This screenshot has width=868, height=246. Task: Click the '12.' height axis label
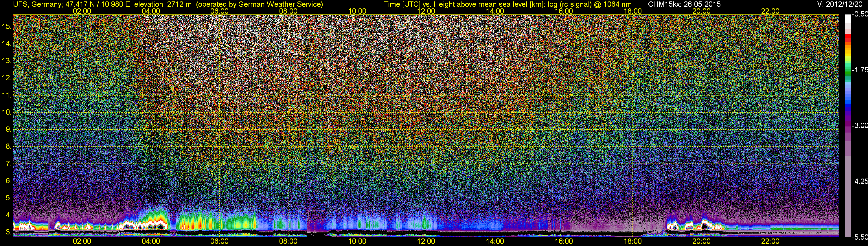(x=6, y=78)
